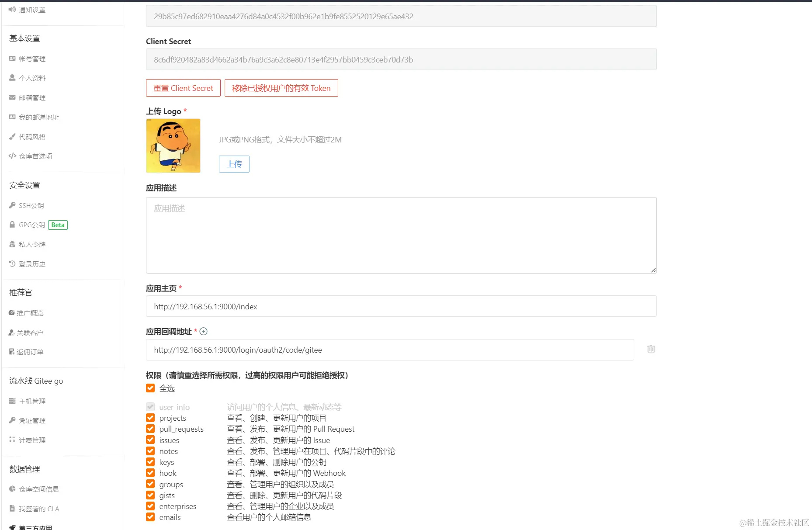Collapse the 数据管理 section

24,469
